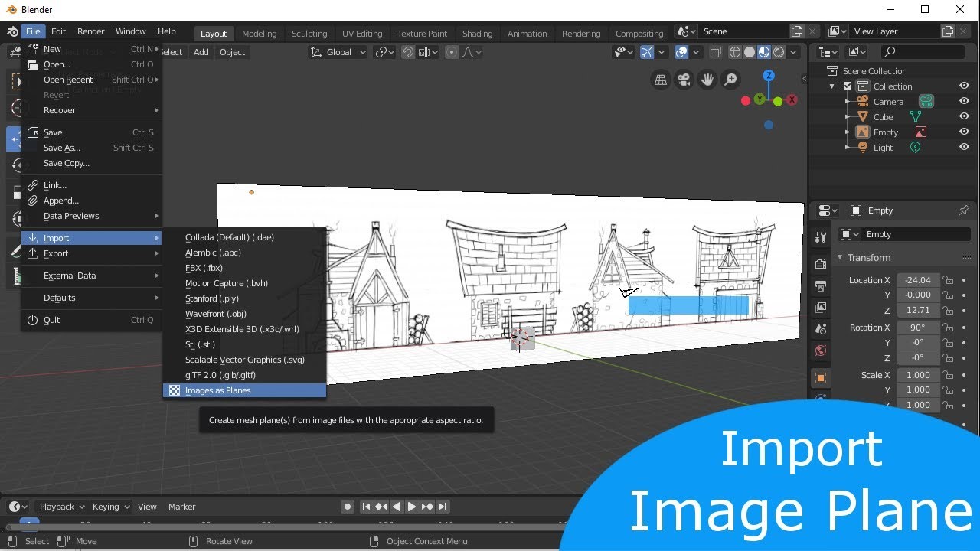Choose Wavefront (.obj) import option
980x551 pixels.
click(x=245, y=314)
